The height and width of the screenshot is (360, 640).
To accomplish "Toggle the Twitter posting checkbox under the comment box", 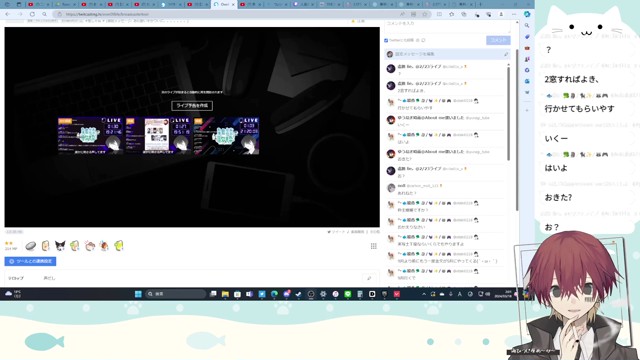I will pyautogui.click(x=386, y=40).
